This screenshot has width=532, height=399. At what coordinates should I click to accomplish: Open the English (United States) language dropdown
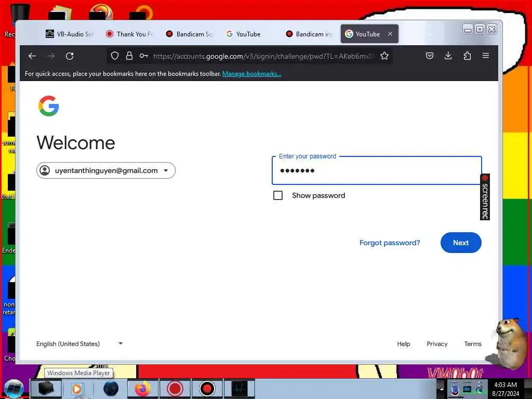(x=79, y=344)
